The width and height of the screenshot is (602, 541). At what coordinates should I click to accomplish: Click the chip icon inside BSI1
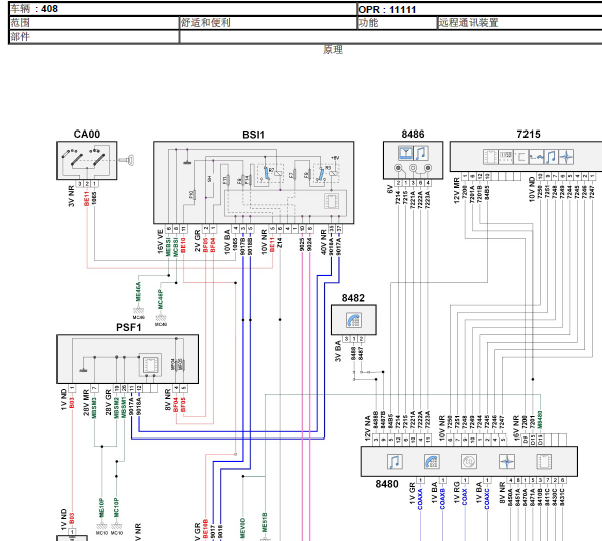(331, 201)
